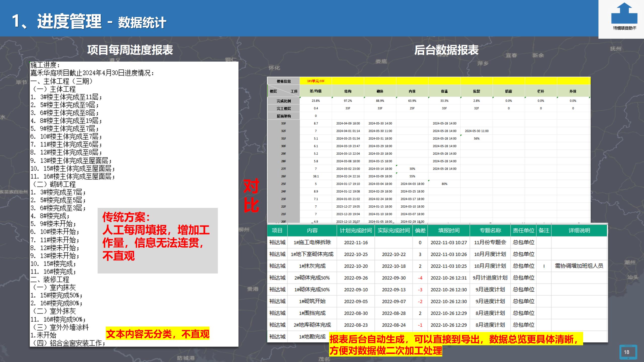Select the green 专题名称 header

490,231
